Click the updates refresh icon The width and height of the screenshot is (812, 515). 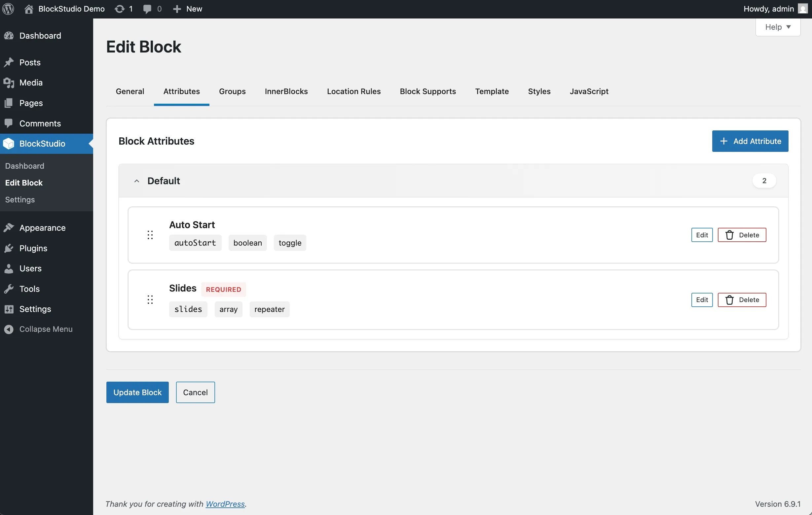click(119, 9)
